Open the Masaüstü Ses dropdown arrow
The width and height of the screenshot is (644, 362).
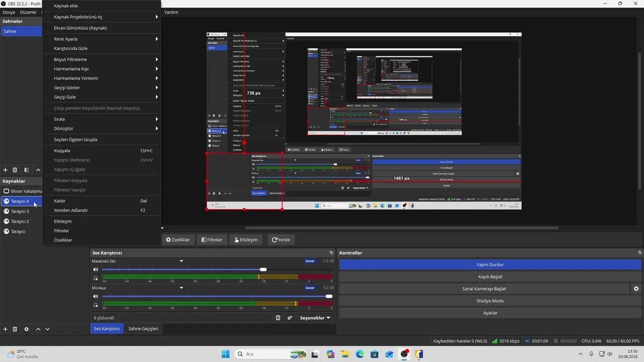click(x=182, y=261)
